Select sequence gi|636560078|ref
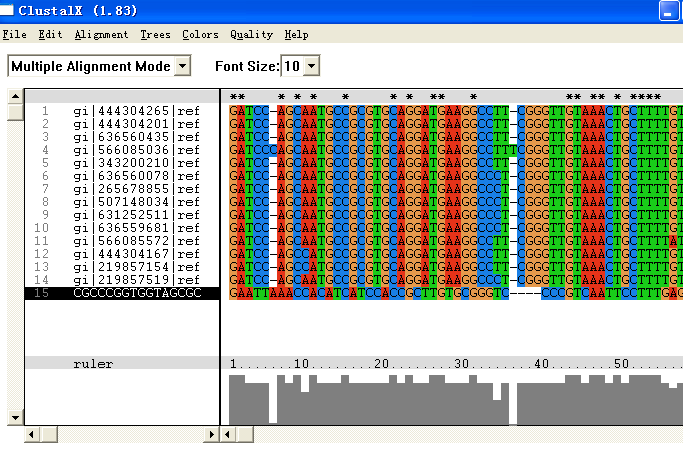The width and height of the screenshot is (683, 474). click(136, 176)
